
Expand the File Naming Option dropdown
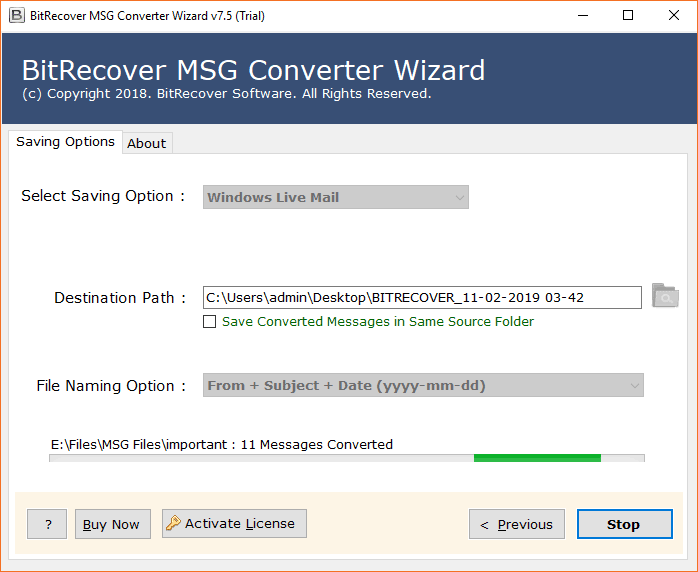tap(423, 385)
